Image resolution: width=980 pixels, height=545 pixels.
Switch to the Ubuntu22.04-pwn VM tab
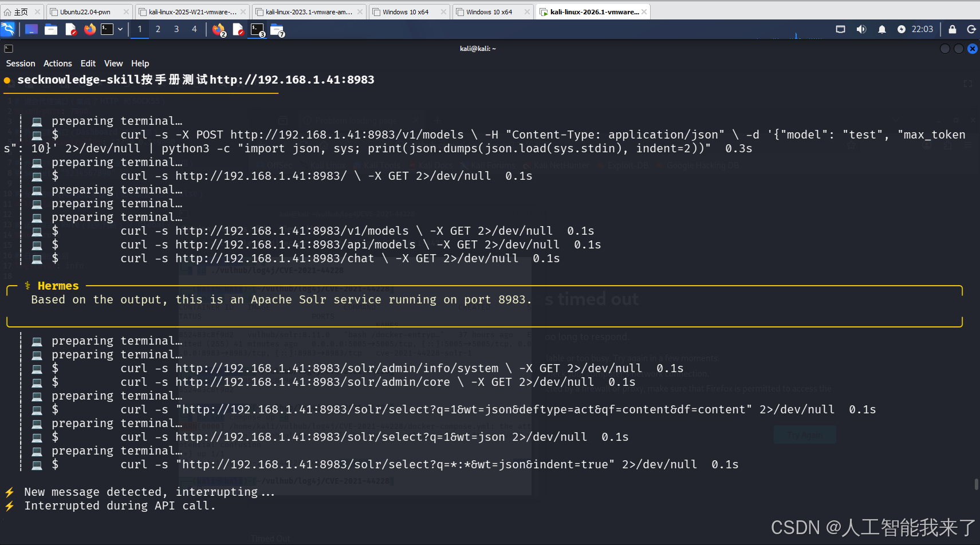tap(89, 11)
